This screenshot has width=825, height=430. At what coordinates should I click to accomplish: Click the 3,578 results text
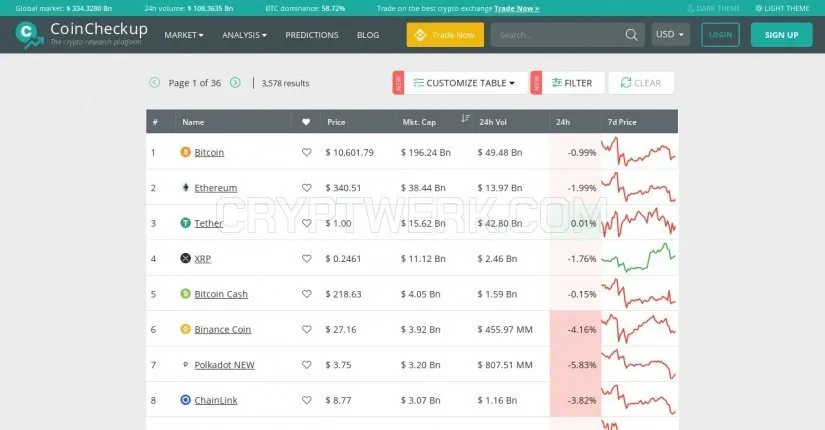pos(285,83)
